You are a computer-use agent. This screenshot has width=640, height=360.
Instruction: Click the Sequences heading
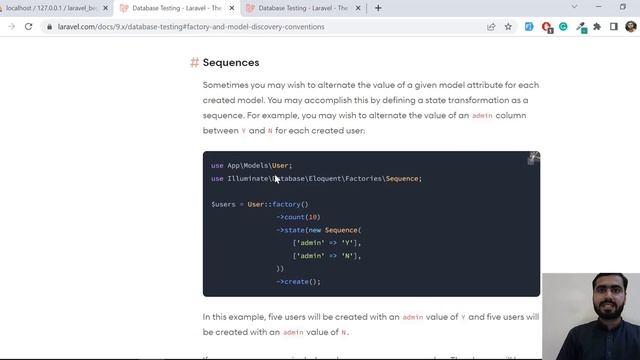coord(231,62)
